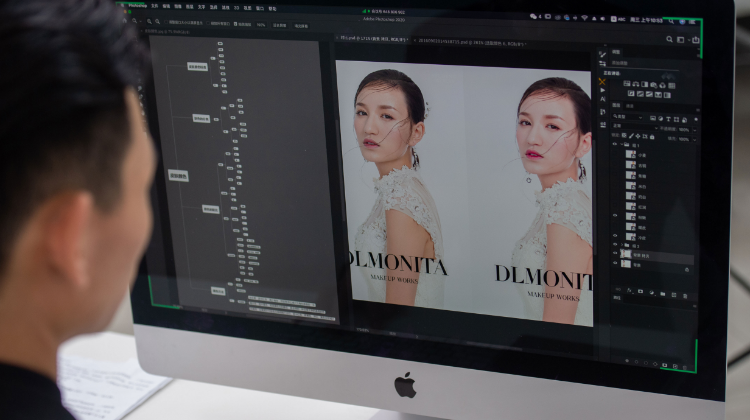The height and width of the screenshot is (420, 750).
Task: Open the 3D menu
Action: click(237, 8)
